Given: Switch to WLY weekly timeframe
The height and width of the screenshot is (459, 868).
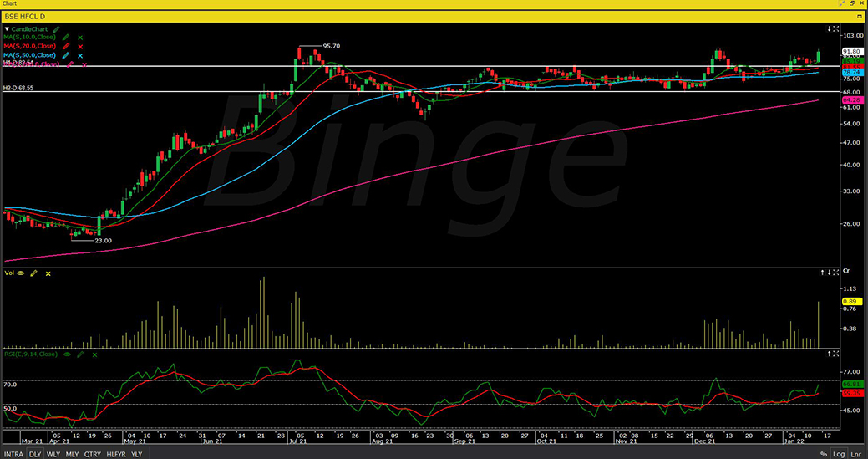Looking at the screenshot, I should pos(53,454).
